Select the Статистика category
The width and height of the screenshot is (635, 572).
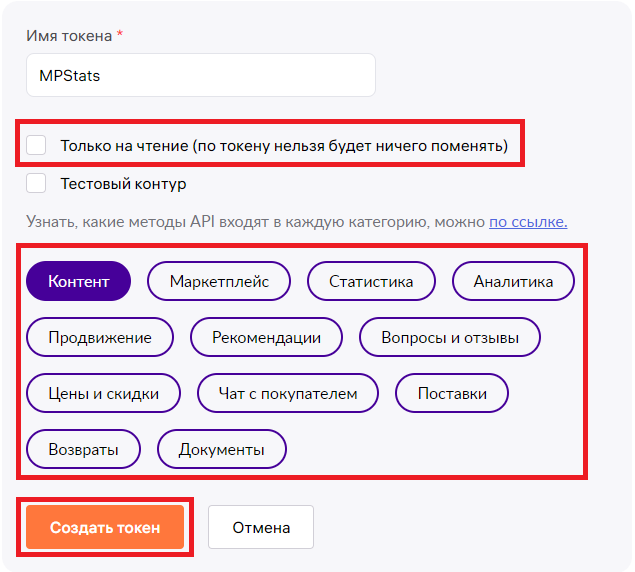(x=371, y=281)
